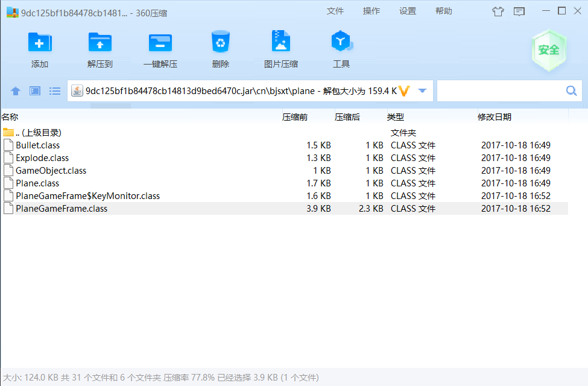
Task: Select the Bullet.class file
Action: click(x=285, y=145)
